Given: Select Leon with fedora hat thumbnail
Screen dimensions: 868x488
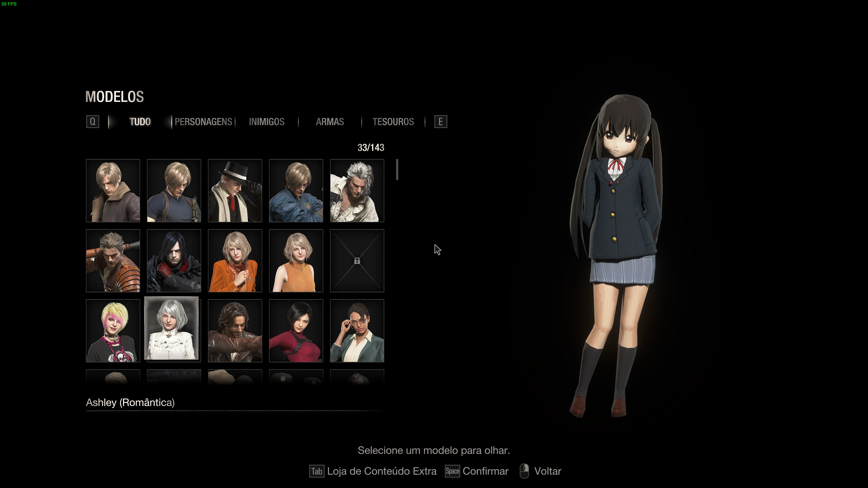Looking at the screenshot, I should (235, 191).
